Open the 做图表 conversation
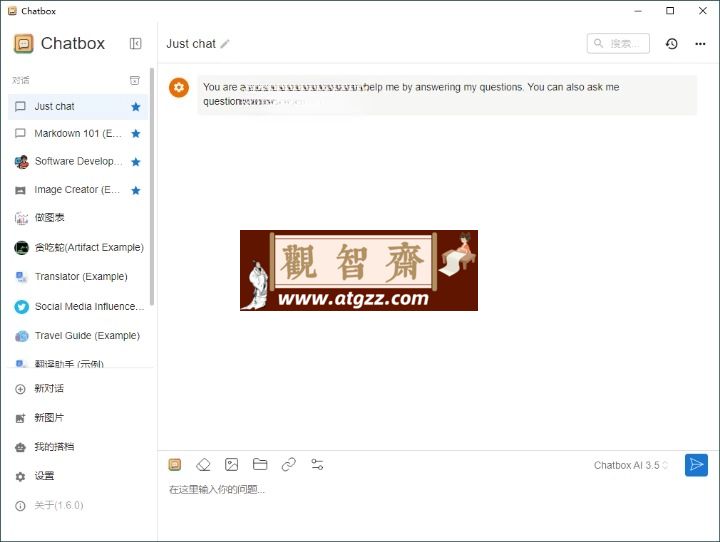Screen dimensions: 720x542 pos(78,218)
